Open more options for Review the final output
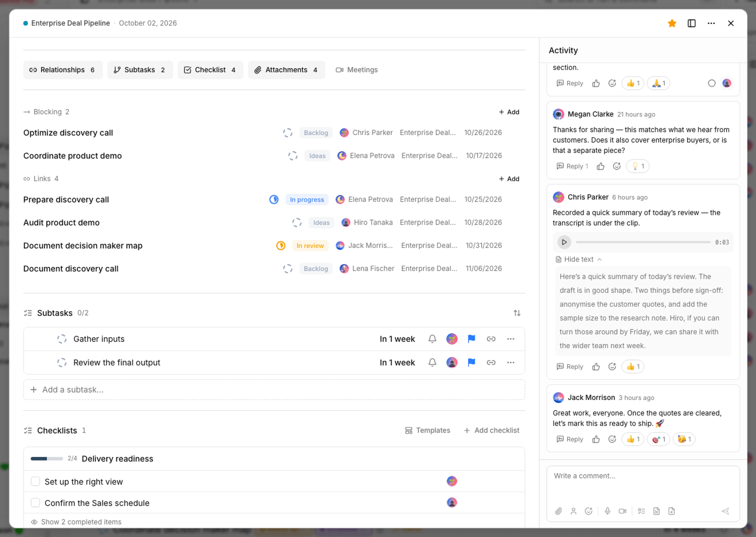The image size is (756, 537). tap(511, 363)
